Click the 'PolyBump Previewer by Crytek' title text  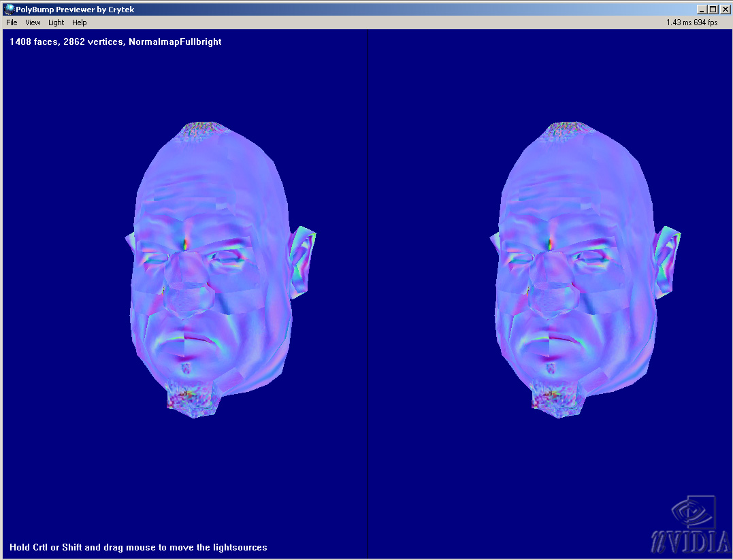point(76,10)
